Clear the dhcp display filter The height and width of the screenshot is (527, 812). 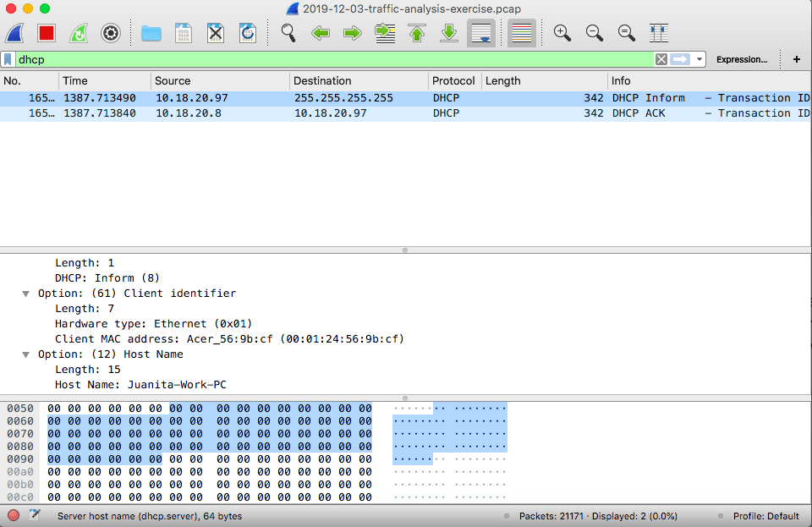pyautogui.click(x=661, y=59)
